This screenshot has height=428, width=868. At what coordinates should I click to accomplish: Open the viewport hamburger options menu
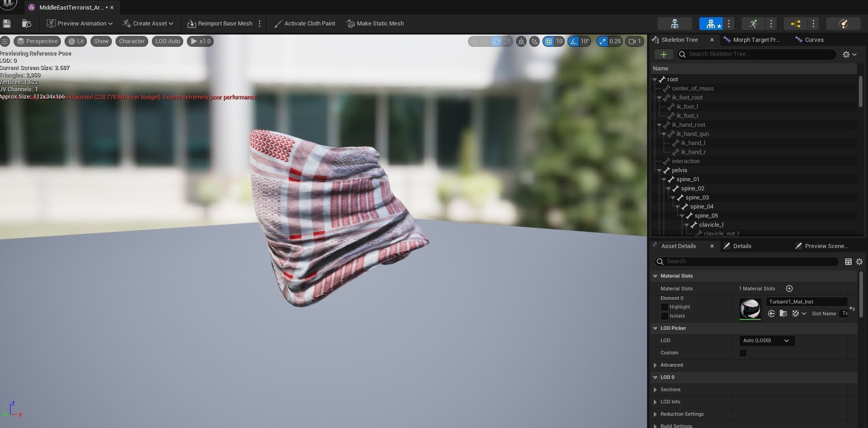click(5, 41)
